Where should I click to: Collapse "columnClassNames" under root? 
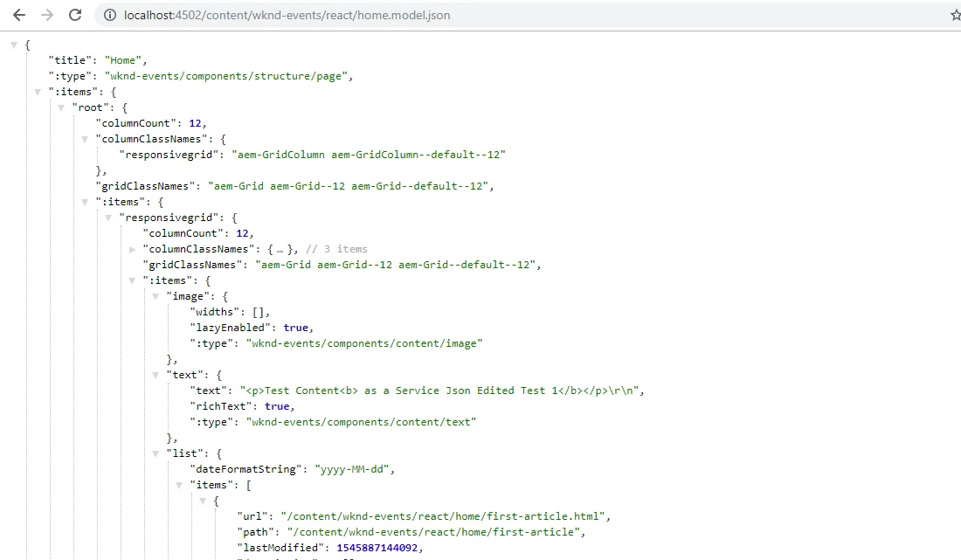85,139
